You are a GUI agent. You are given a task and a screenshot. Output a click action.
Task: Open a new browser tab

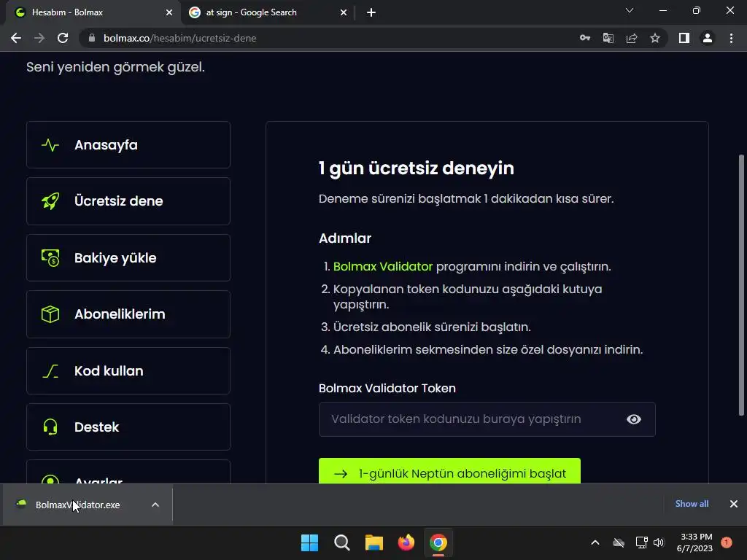tap(371, 12)
